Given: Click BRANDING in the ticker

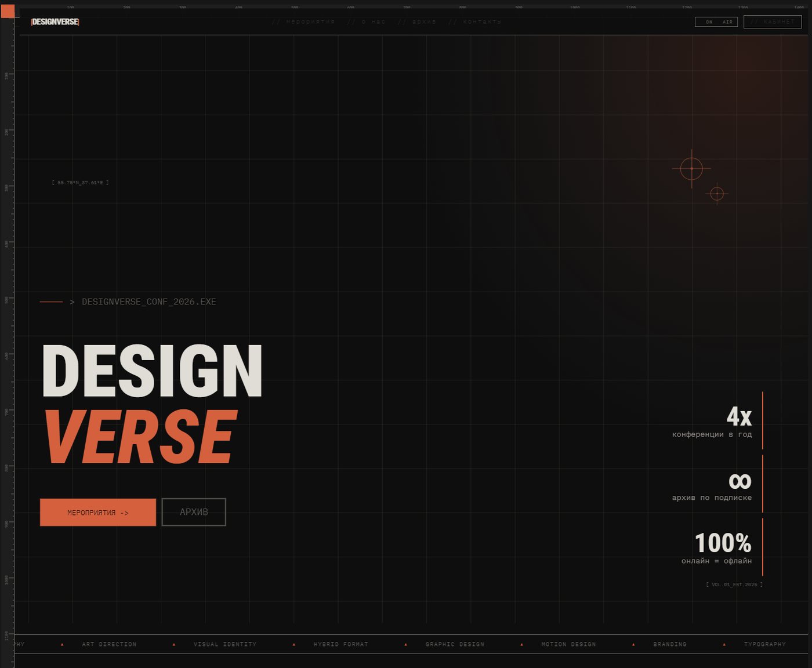Looking at the screenshot, I should (x=670, y=644).
